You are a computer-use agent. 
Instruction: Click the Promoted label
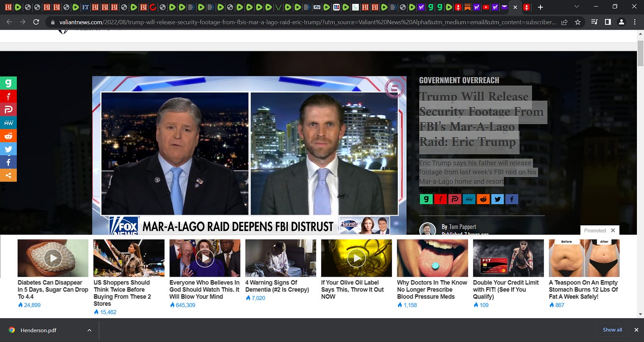tap(595, 230)
